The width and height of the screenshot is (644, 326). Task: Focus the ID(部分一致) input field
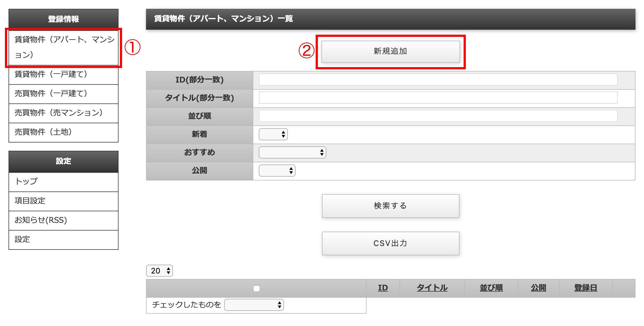(438, 80)
